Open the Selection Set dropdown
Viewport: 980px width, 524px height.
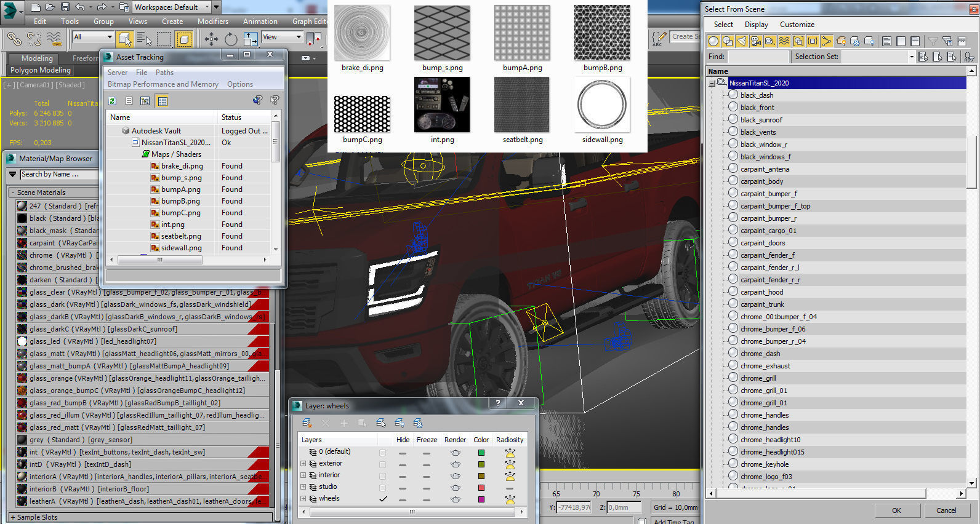pos(878,57)
